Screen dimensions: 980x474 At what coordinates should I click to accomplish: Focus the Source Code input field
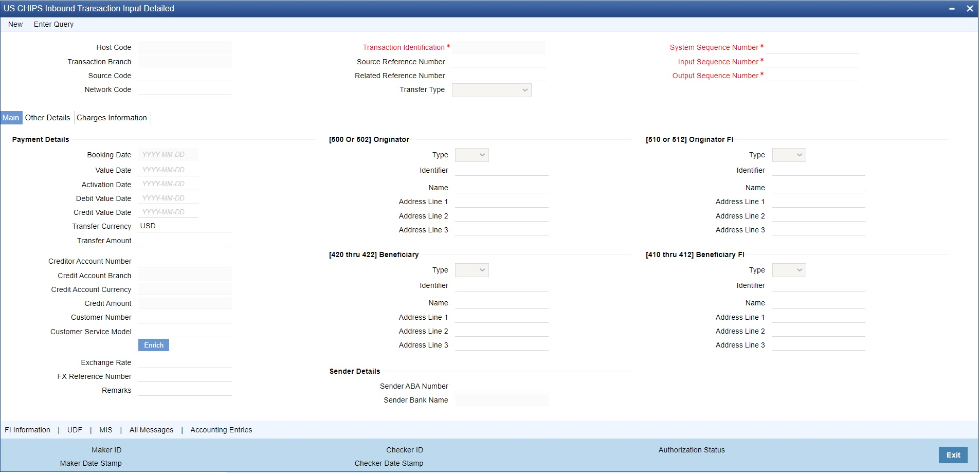(185, 76)
